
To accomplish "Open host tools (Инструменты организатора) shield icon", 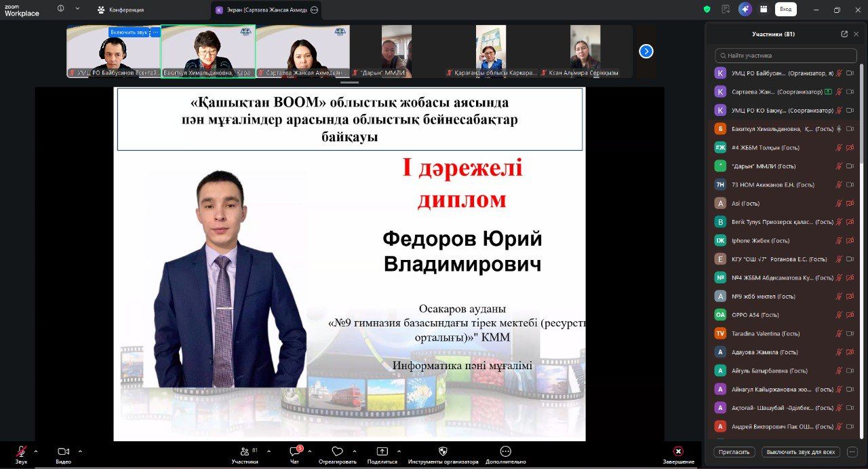I will 443,451.
